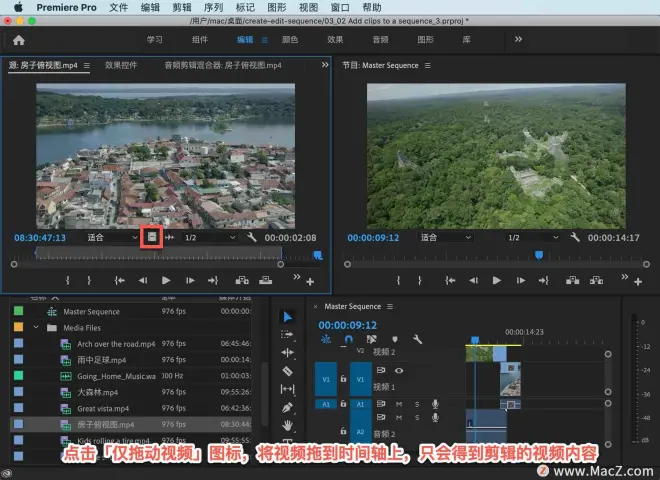Open Program monitor zoom level dropdown

(x=445, y=237)
